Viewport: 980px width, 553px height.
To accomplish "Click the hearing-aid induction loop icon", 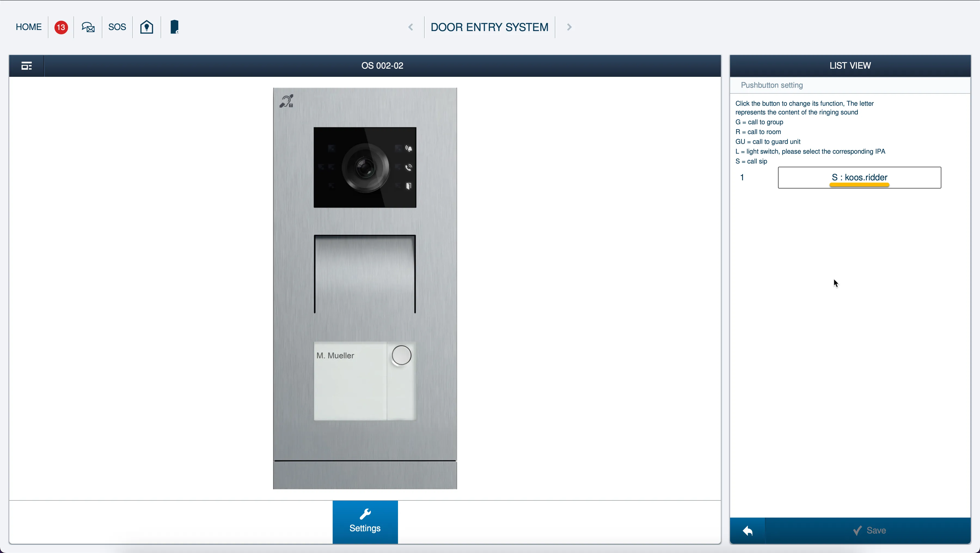I will [286, 101].
